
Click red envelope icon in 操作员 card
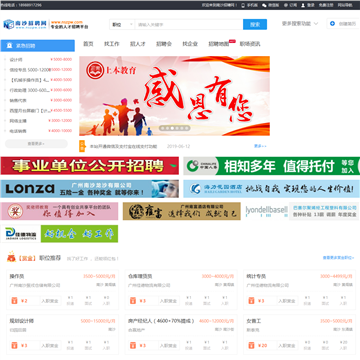pos(14,301)
